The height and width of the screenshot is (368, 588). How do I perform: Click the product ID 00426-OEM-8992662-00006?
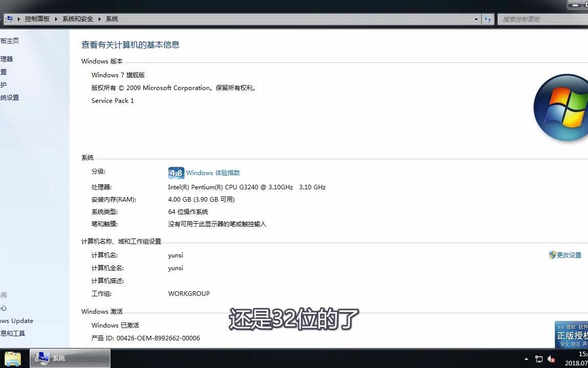coord(159,338)
